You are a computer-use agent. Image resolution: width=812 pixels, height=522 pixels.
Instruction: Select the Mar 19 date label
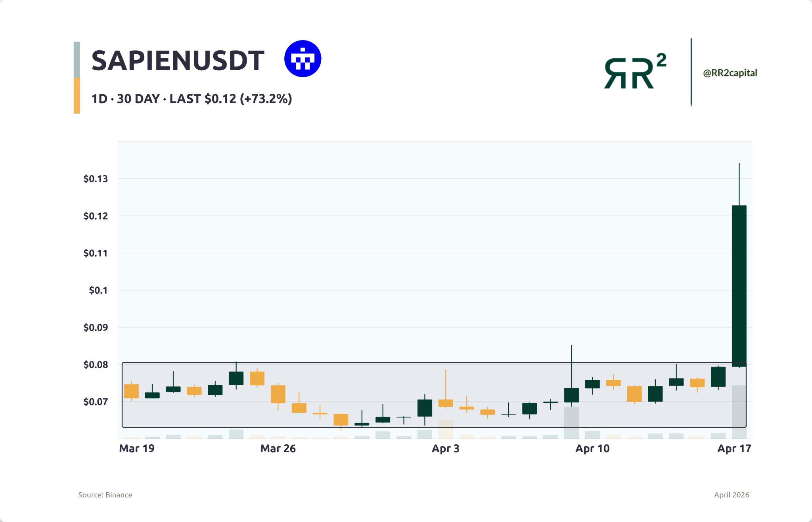coord(136,449)
